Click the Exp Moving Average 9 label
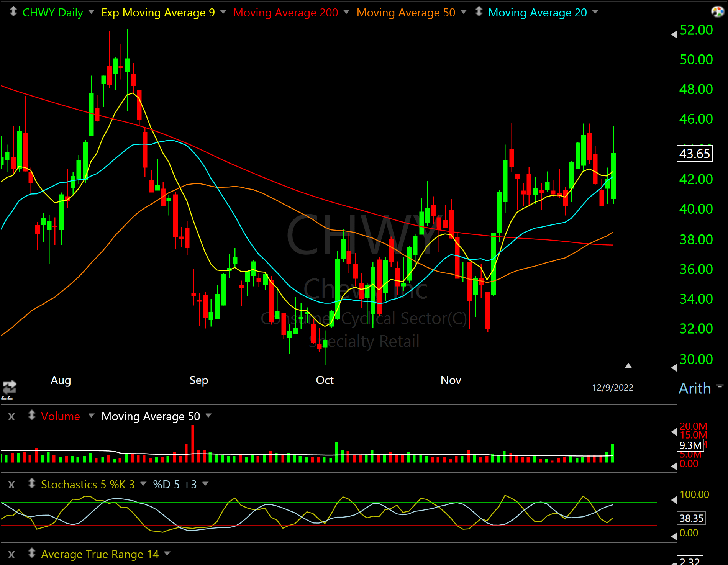 pos(158,13)
